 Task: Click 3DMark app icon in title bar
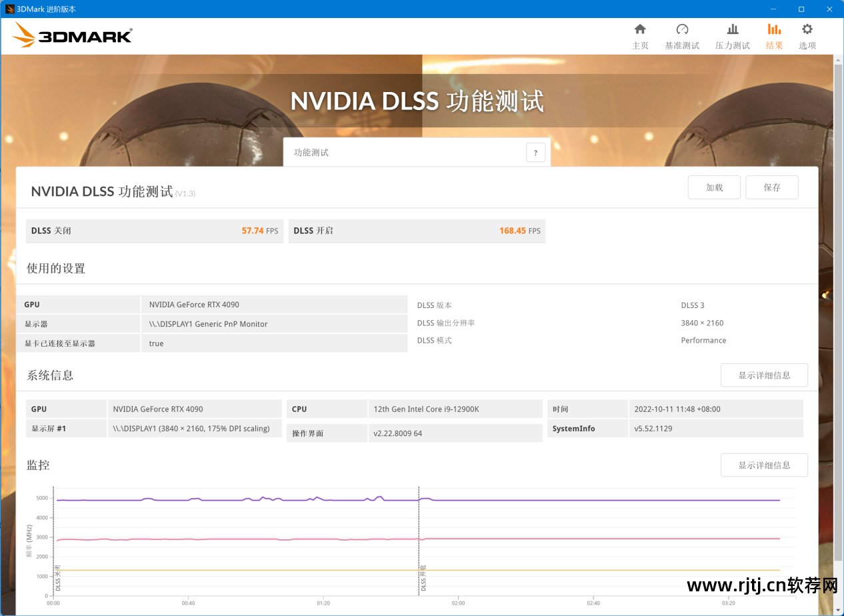pyautogui.click(x=10, y=9)
